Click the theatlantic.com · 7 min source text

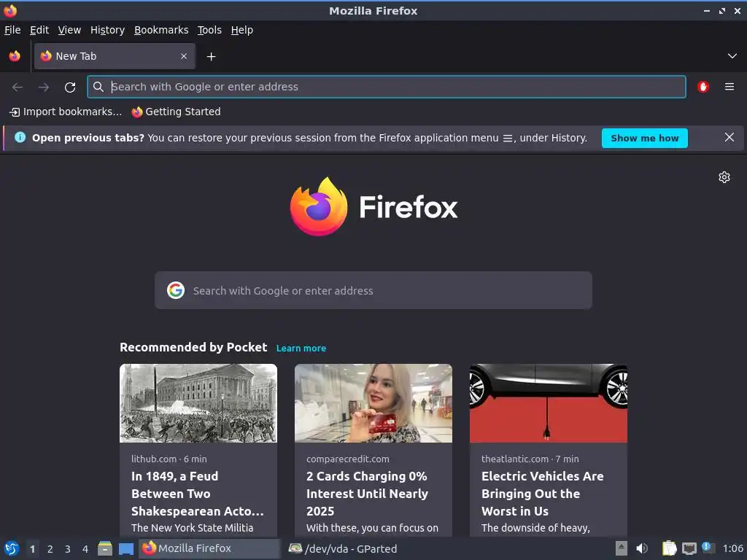530,459
